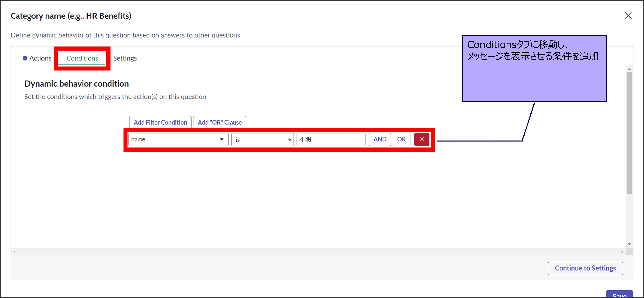
Task: Click the Add "OR" Clause button
Action: pyautogui.click(x=220, y=122)
